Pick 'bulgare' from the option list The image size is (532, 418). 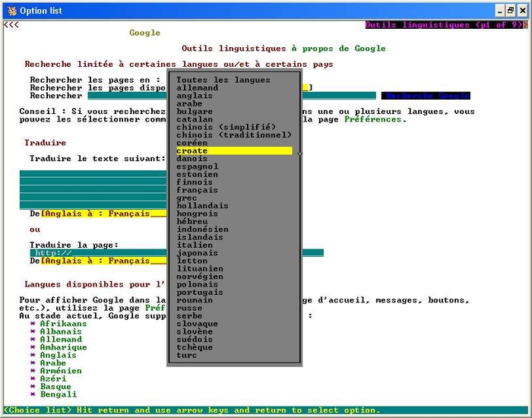pos(195,111)
